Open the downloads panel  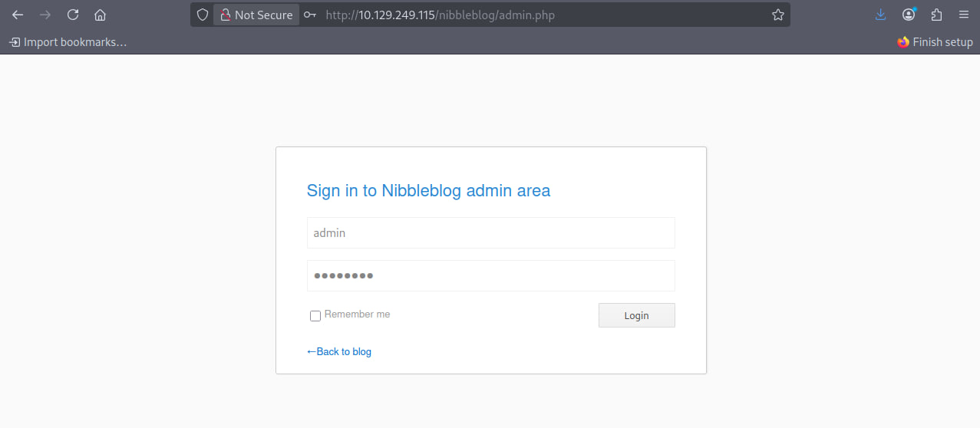[x=880, y=15]
